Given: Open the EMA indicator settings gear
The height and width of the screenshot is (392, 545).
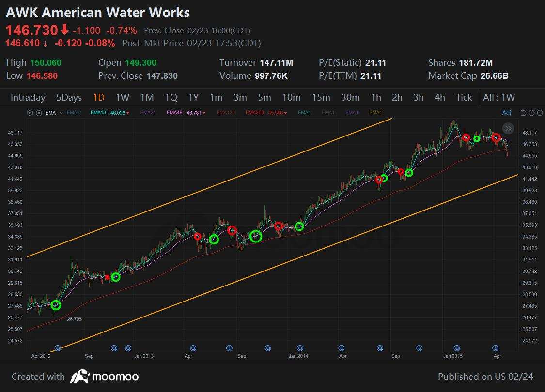Looking at the screenshot, I should click(x=30, y=113).
